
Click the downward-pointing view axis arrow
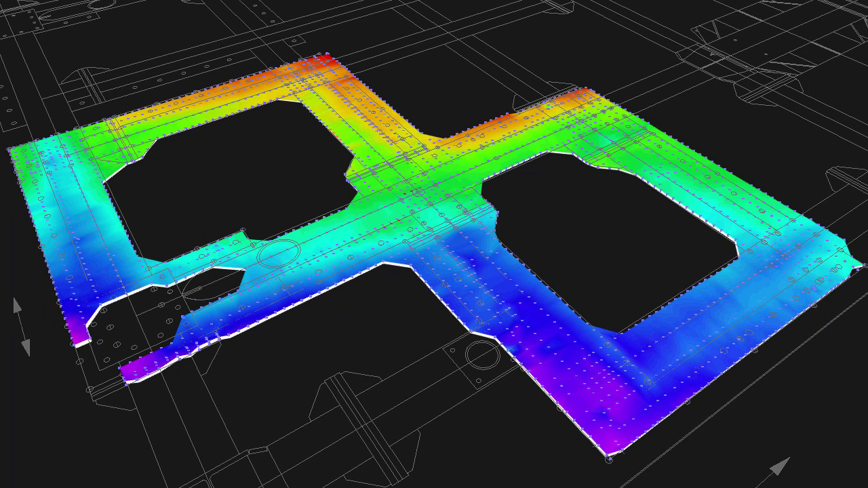26,347
